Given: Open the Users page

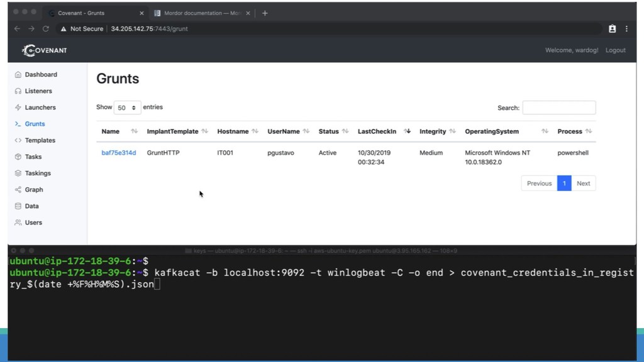Looking at the screenshot, I should [x=33, y=222].
